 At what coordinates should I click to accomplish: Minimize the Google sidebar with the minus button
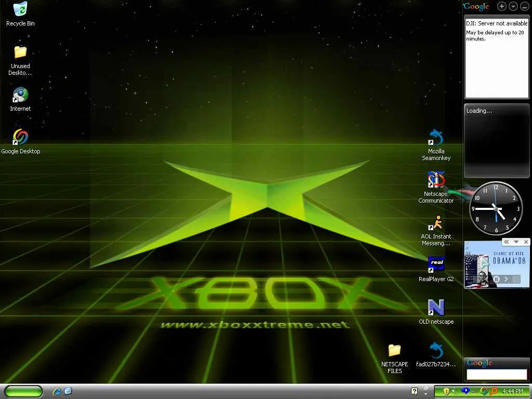click(x=524, y=6)
